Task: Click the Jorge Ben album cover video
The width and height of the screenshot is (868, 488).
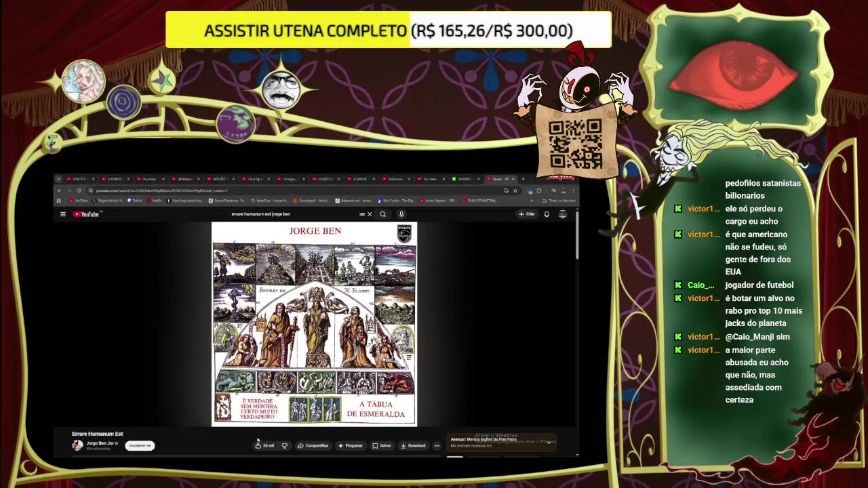Action: [315, 324]
